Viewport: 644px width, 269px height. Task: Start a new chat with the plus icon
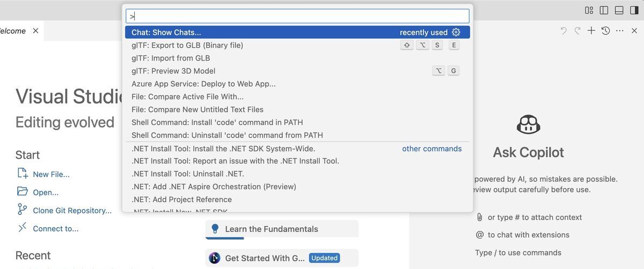[591, 31]
